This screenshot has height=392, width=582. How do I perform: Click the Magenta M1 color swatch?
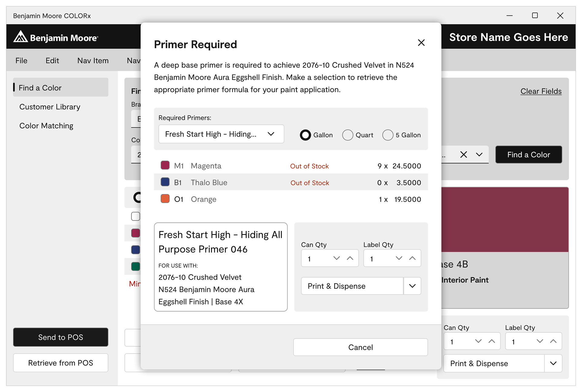[165, 166]
